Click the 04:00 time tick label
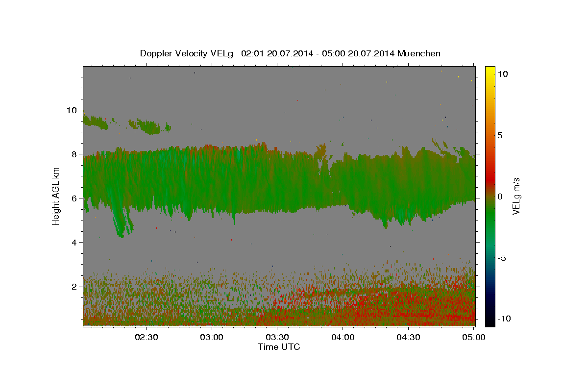Image resolution: width=588 pixels, height=392 pixels. [343, 337]
